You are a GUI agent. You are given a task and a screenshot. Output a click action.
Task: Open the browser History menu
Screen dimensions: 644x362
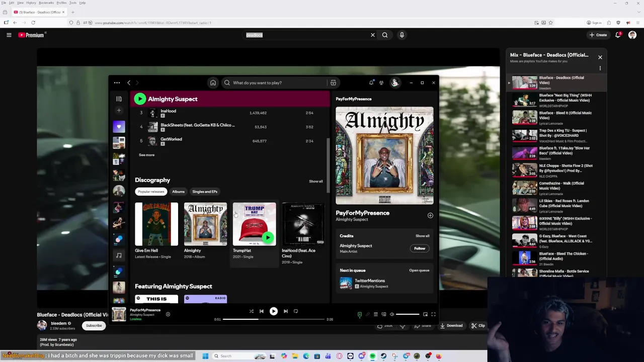[31, 3]
